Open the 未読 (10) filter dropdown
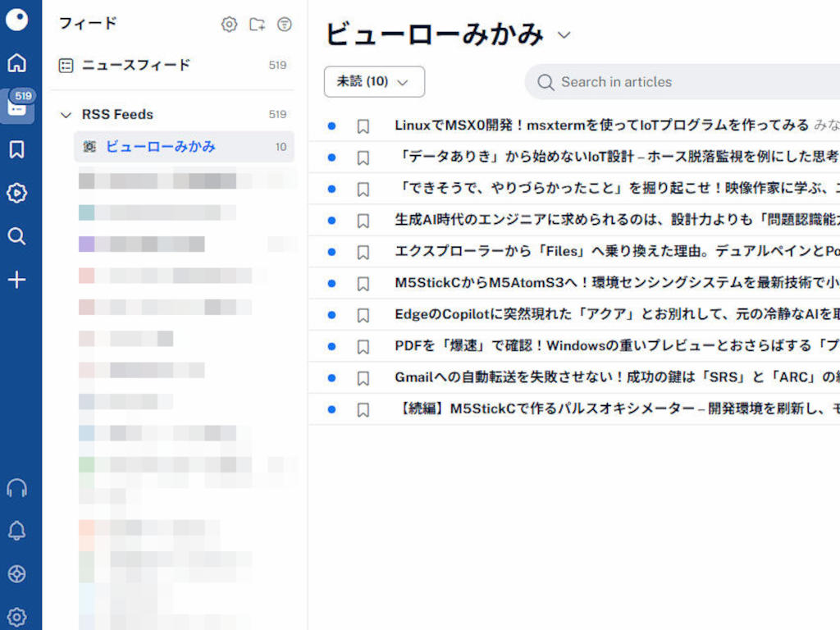 374,82
